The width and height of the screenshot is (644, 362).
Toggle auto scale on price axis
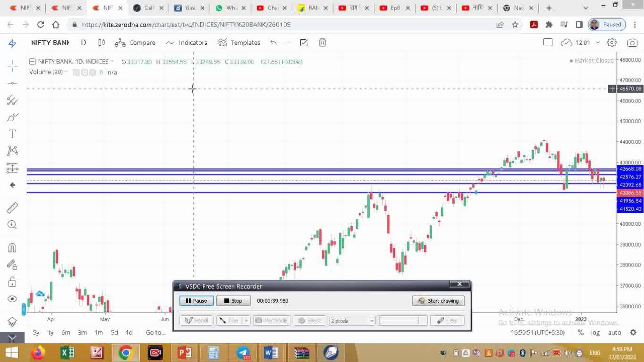(x=614, y=333)
